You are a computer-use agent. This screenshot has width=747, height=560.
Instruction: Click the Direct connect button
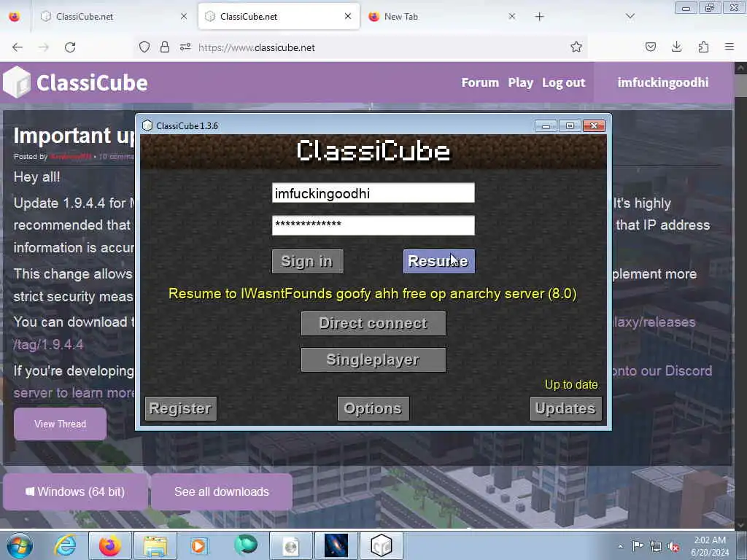pyautogui.click(x=373, y=323)
